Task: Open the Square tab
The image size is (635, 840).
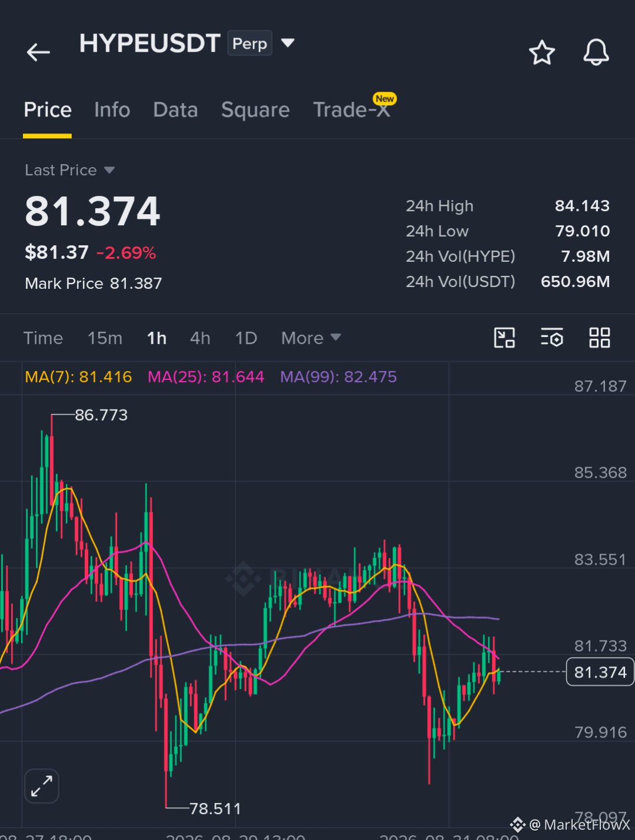Action: click(255, 110)
